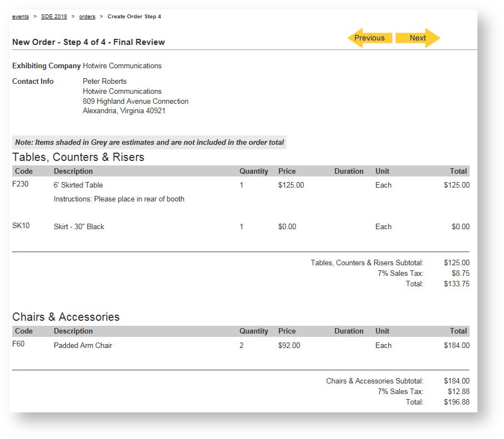Click the Price column header under Chairs section
504x439 pixels.
click(x=287, y=331)
